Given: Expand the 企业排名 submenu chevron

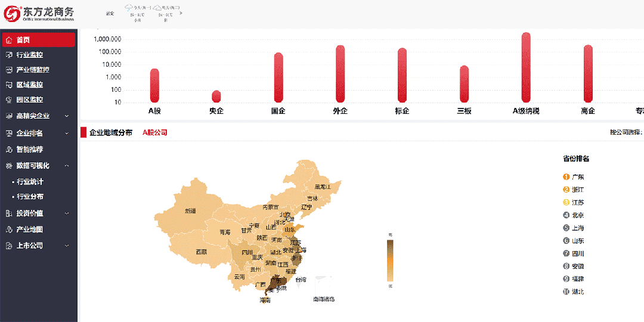Looking at the screenshot, I should (67, 133).
